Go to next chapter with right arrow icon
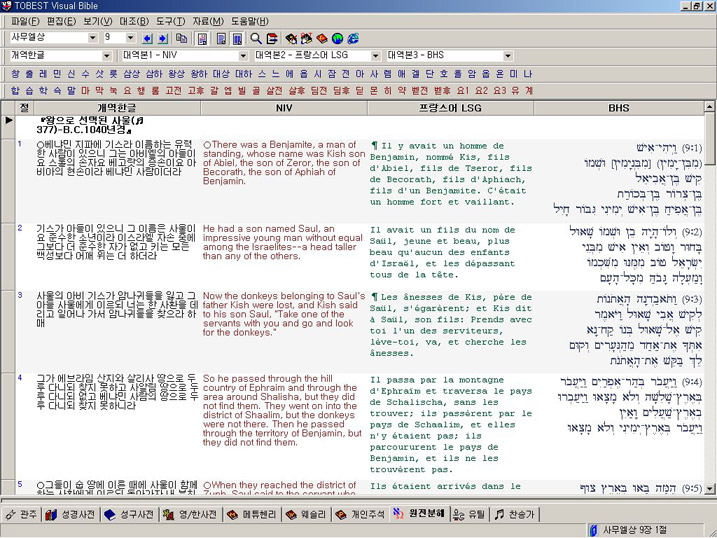The width and height of the screenshot is (717, 538). coord(163,39)
